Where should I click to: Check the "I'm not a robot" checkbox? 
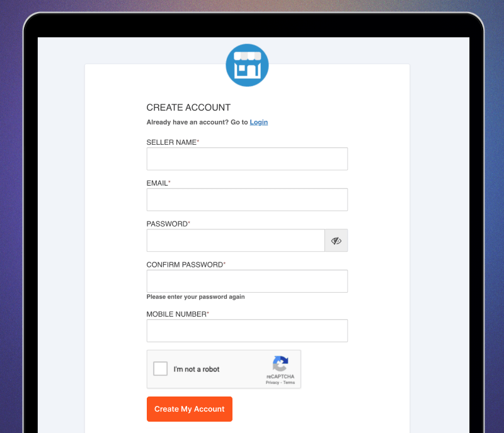(x=160, y=369)
